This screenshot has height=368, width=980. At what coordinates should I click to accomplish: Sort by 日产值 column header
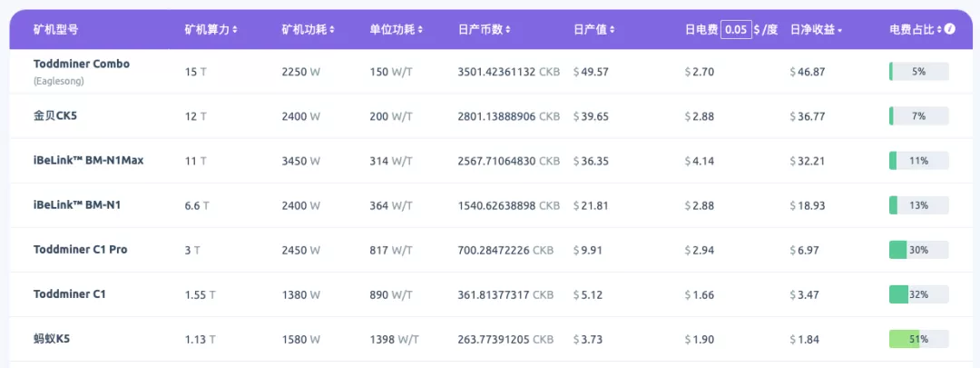593,29
